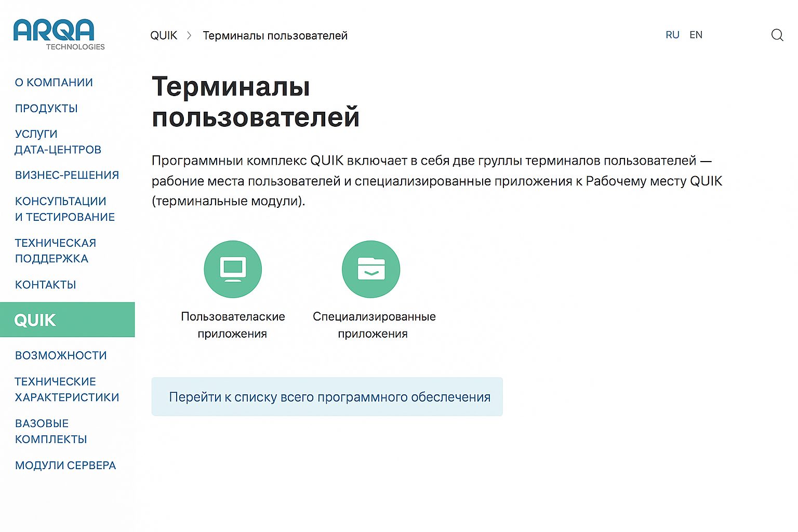The width and height of the screenshot is (798, 532).
Task: Open 'МОДУЛИ СЕРВЕРА' submenu item
Action: coord(65,465)
